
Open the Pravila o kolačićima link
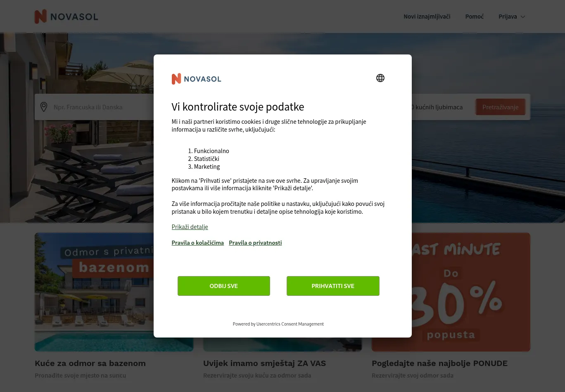[x=197, y=243]
